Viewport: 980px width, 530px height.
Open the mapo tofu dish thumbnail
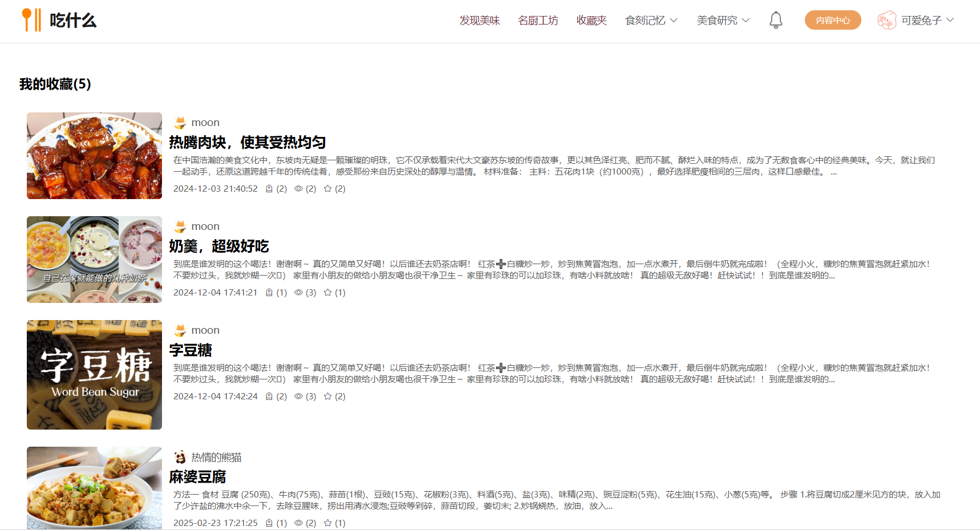(94, 488)
